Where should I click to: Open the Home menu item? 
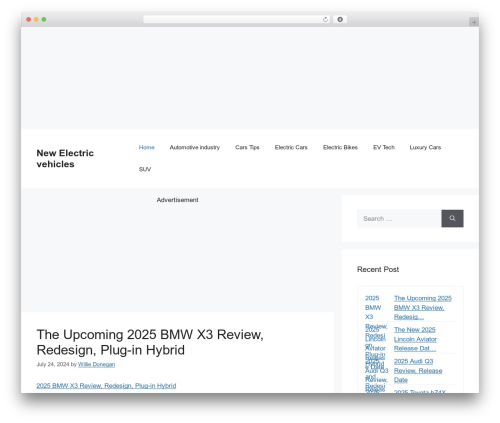click(x=147, y=147)
